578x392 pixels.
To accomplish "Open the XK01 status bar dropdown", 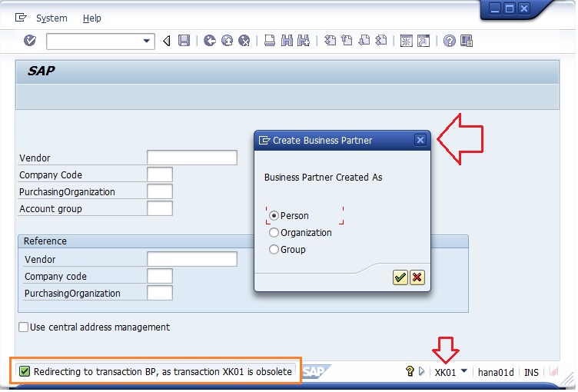I will 464,370.
